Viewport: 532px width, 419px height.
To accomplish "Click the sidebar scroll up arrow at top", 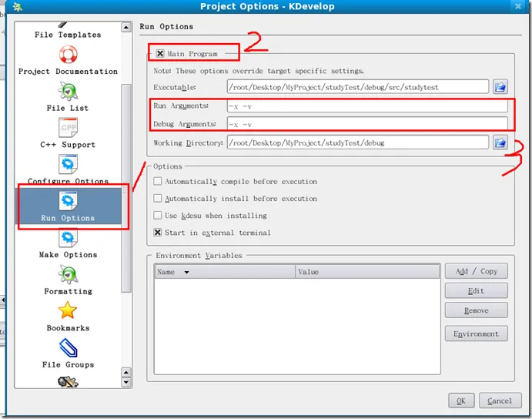I will coord(126,27).
